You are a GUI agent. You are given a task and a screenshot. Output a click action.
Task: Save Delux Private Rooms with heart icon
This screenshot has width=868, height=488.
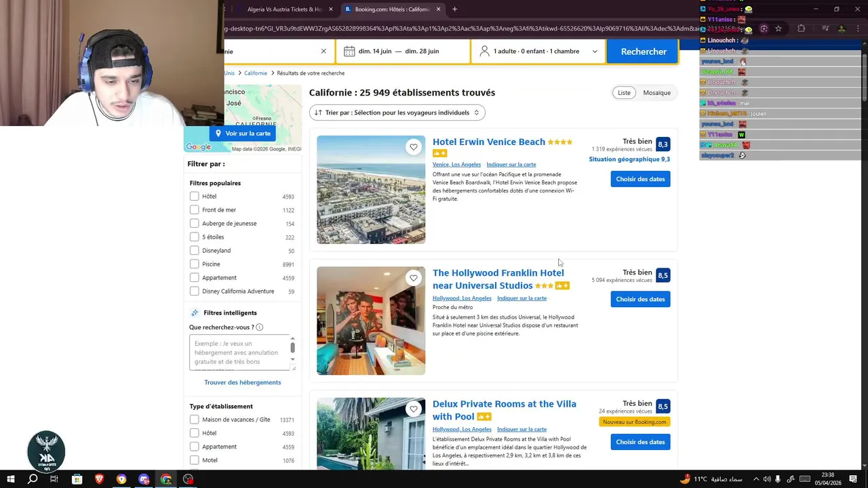pyautogui.click(x=414, y=409)
